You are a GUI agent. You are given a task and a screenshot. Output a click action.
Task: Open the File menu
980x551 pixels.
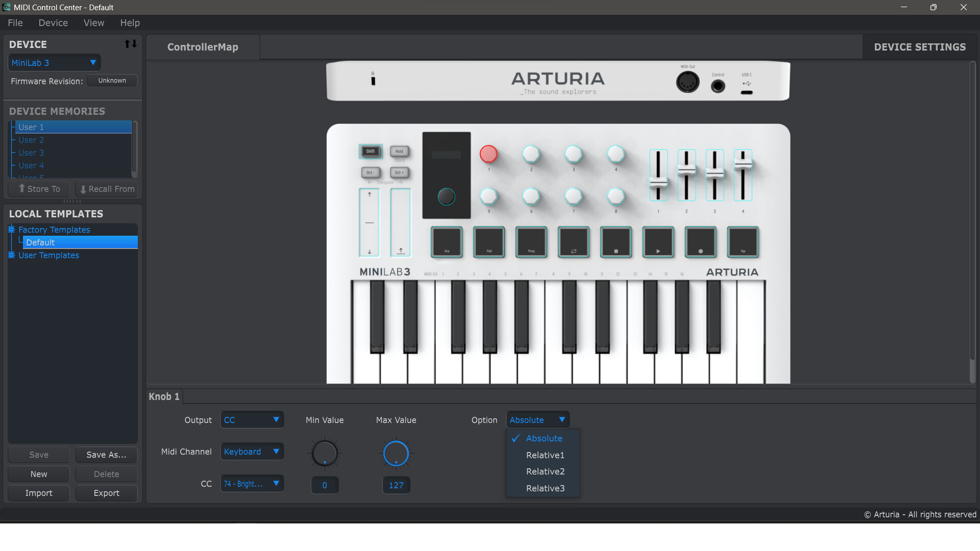coord(15,23)
